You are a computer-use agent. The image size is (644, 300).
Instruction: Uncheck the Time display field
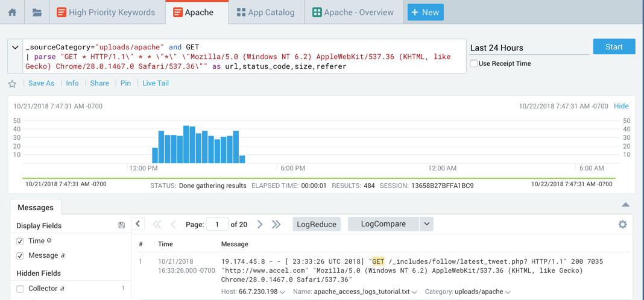pyautogui.click(x=20, y=241)
